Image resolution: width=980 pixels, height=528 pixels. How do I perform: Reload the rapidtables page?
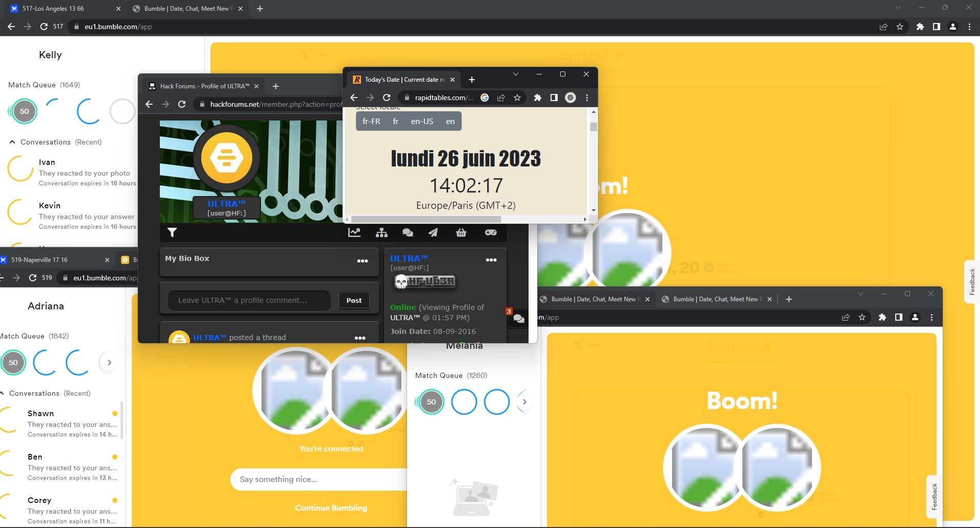pos(387,98)
